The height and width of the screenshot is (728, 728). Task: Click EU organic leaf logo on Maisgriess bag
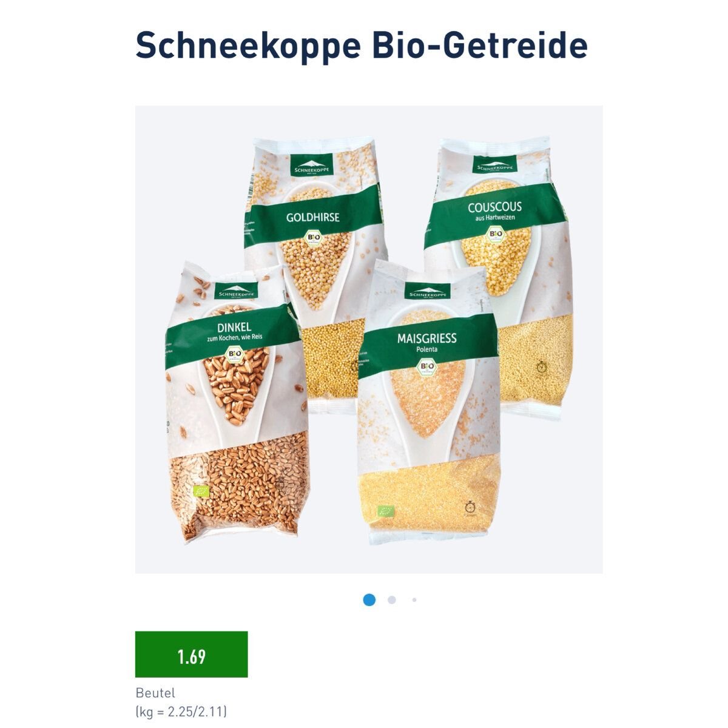[x=386, y=511]
